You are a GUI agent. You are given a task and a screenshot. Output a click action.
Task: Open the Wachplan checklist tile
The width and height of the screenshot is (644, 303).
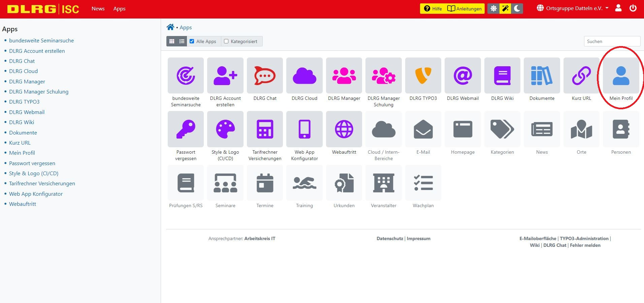tap(423, 183)
